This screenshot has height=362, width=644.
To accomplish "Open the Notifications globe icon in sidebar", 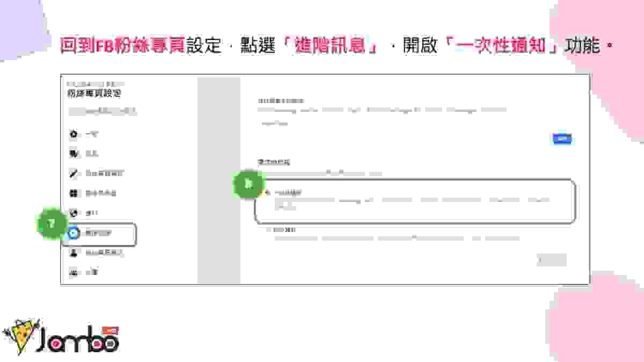I will pos(74,213).
